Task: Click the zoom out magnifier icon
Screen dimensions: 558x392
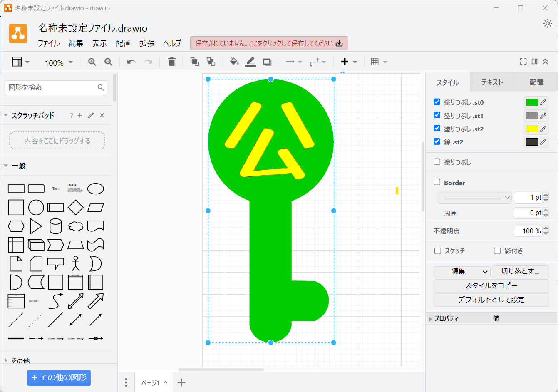Action: pyautogui.click(x=108, y=61)
